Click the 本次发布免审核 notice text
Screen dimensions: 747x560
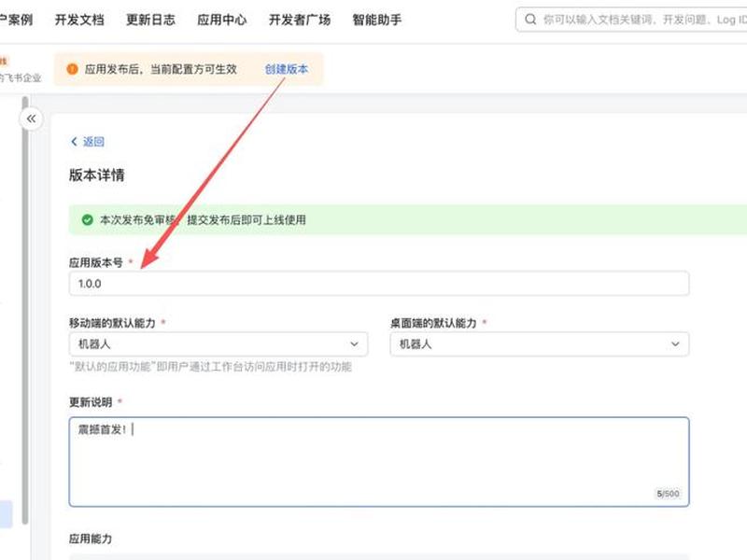203,219
